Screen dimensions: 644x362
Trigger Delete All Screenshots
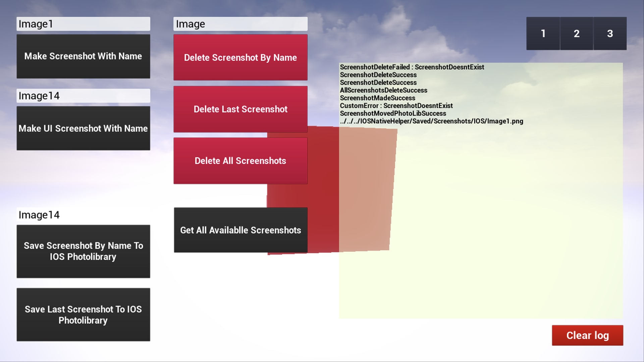pos(240,161)
